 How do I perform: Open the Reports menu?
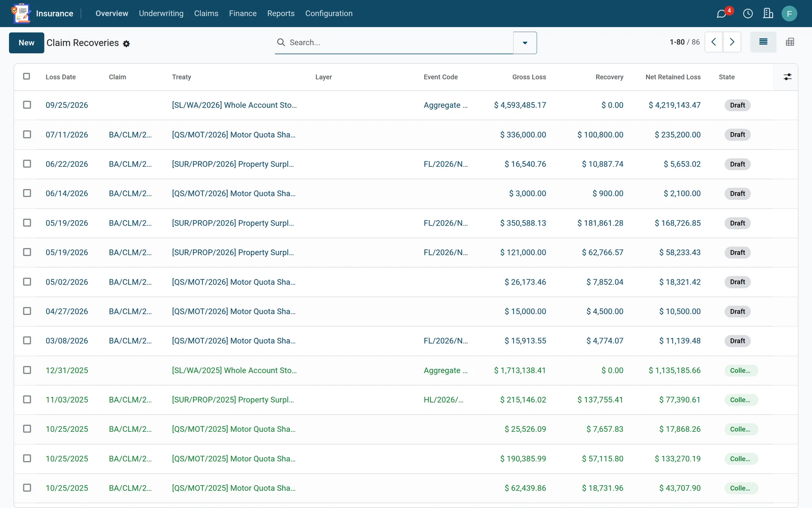coord(281,14)
